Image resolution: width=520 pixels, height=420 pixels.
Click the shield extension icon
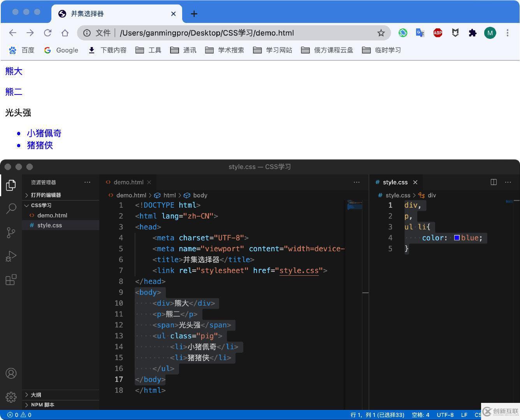coord(455,33)
